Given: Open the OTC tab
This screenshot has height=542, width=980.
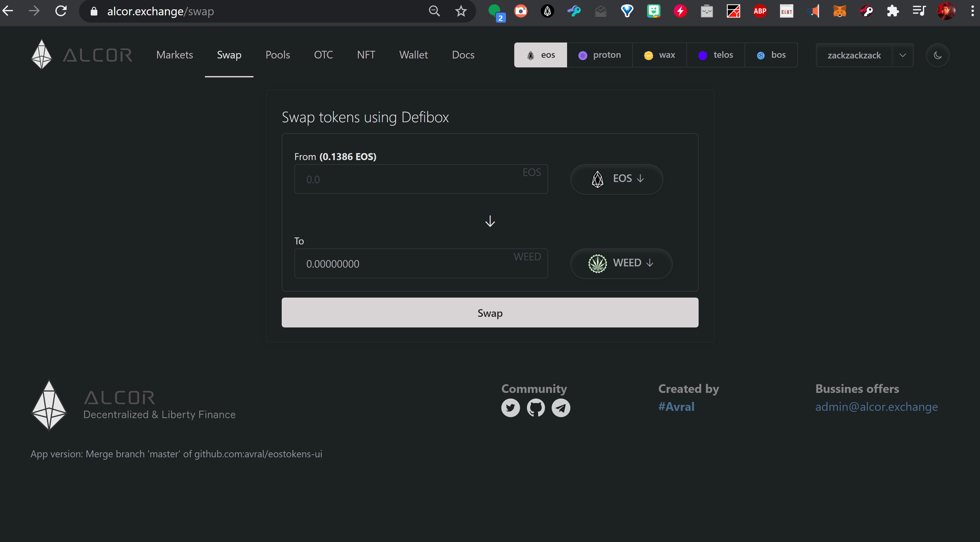Looking at the screenshot, I should click(x=323, y=55).
